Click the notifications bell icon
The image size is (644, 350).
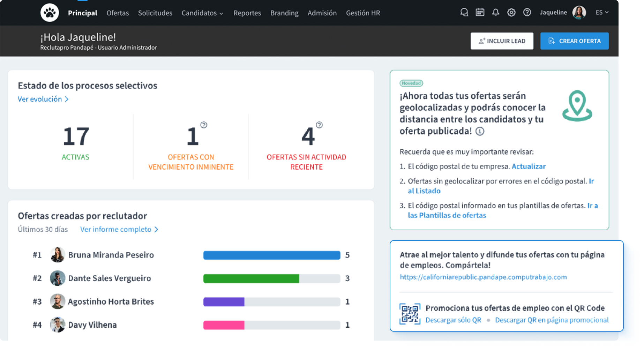[495, 13]
